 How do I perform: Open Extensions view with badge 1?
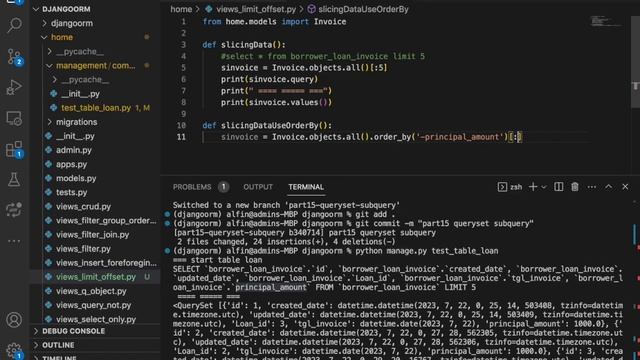click(x=14, y=149)
